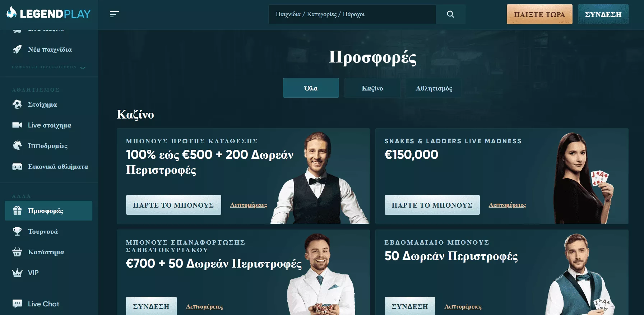Open Live στοίχημα camera icon
Viewport: 644px width, 315px height.
point(17,125)
